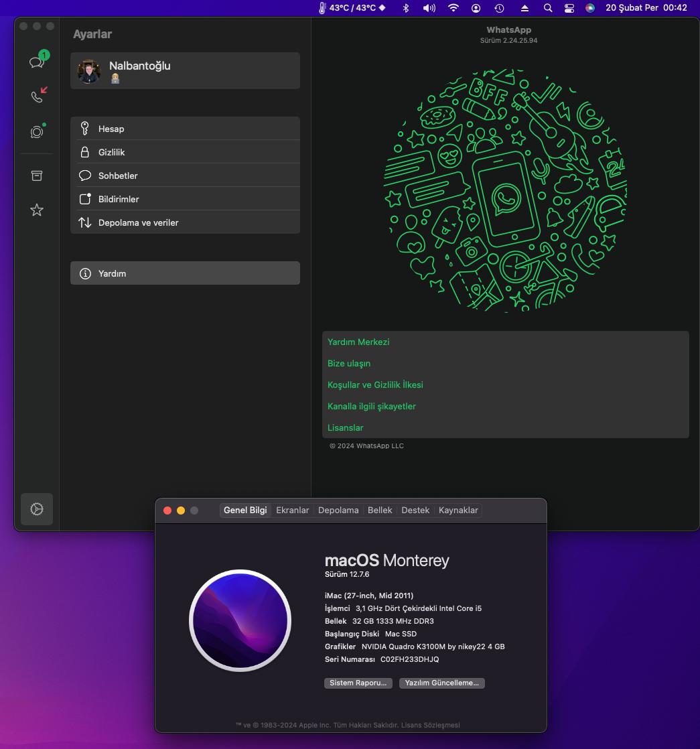Click the WhatsApp Sürüm 2.24.25.94 text

point(508,41)
